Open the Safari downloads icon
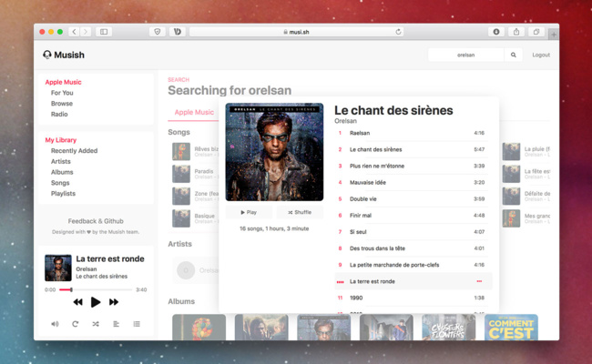 [496, 32]
